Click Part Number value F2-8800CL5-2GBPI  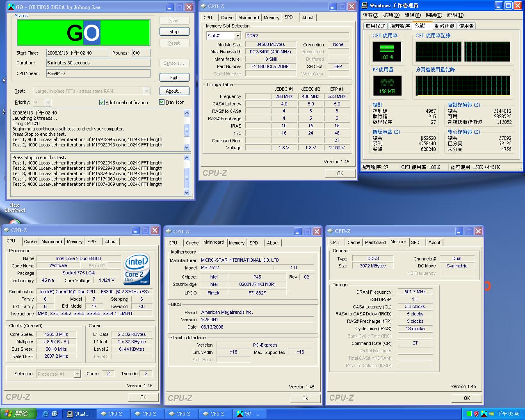(271, 66)
